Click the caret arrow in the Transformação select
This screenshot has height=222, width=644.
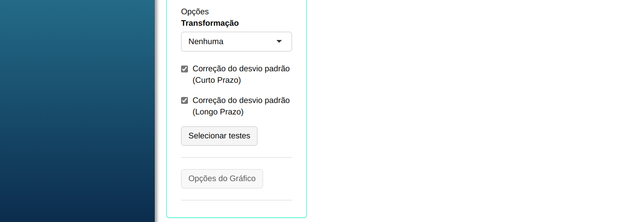pos(279,41)
